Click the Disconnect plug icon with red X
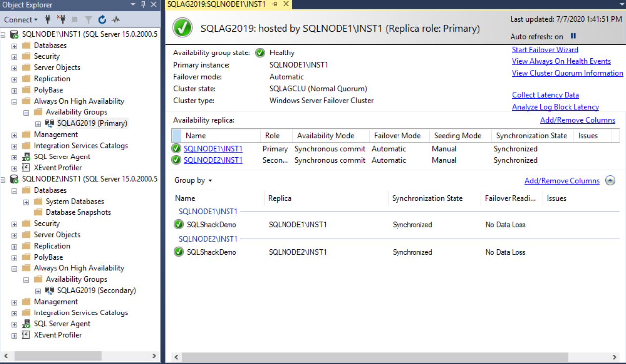The image size is (626, 364). click(x=61, y=20)
